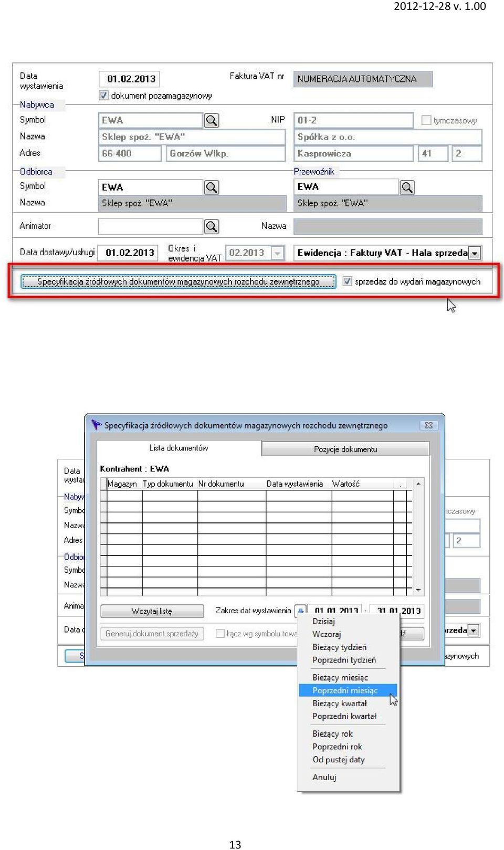The width and height of the screenshot is (504, 850).
Task: Open Animator lookup magnifier
Action: 212,226
